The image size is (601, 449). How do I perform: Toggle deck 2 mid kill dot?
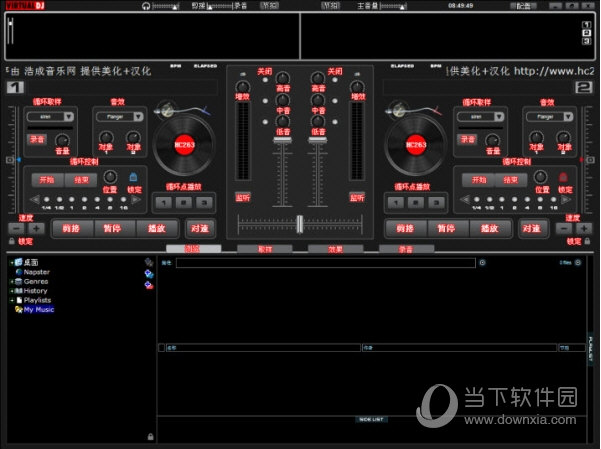335,101
